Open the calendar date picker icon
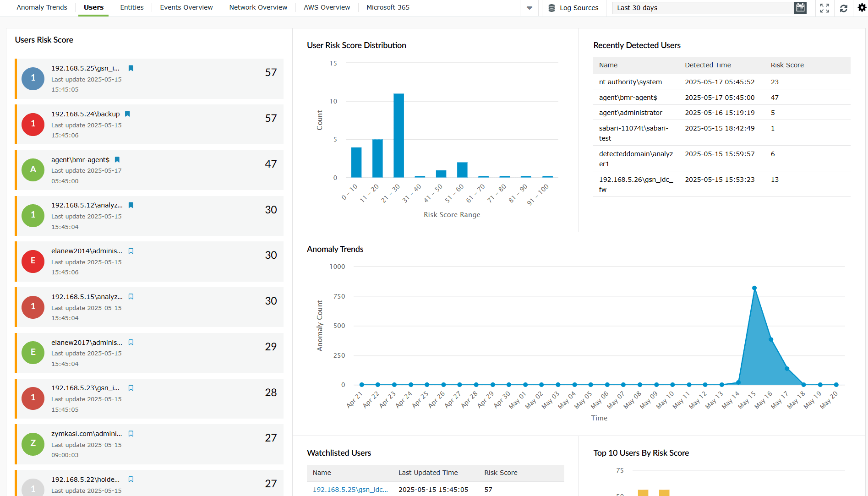The image size is (868, 496). pos(800,8)
